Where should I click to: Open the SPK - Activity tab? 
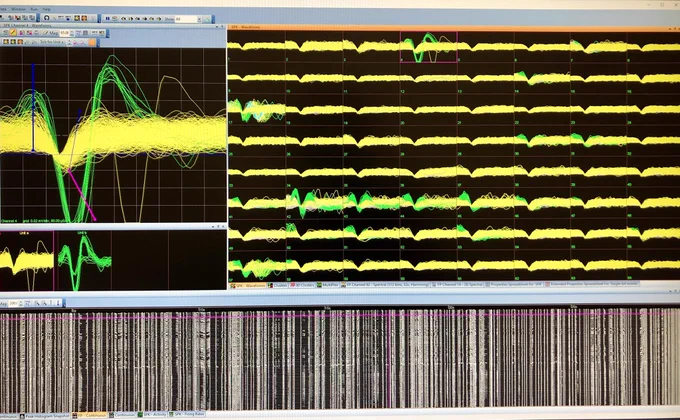(x=152, y=414)
